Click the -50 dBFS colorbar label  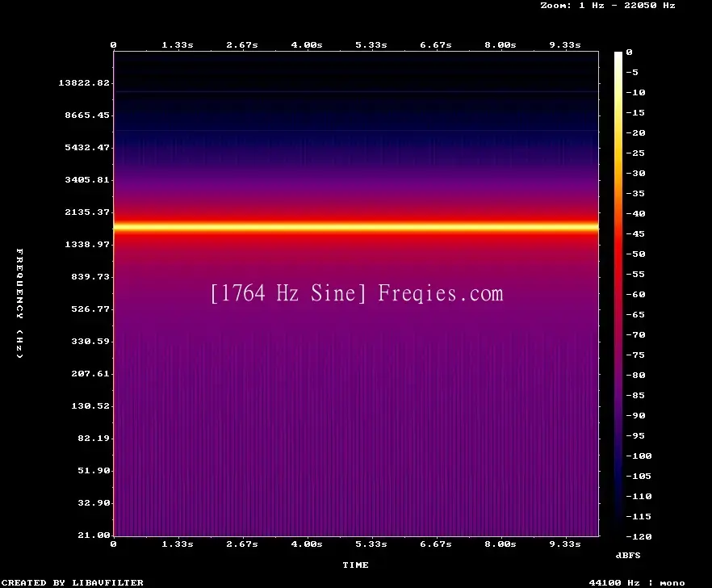[x=635, y=254]
